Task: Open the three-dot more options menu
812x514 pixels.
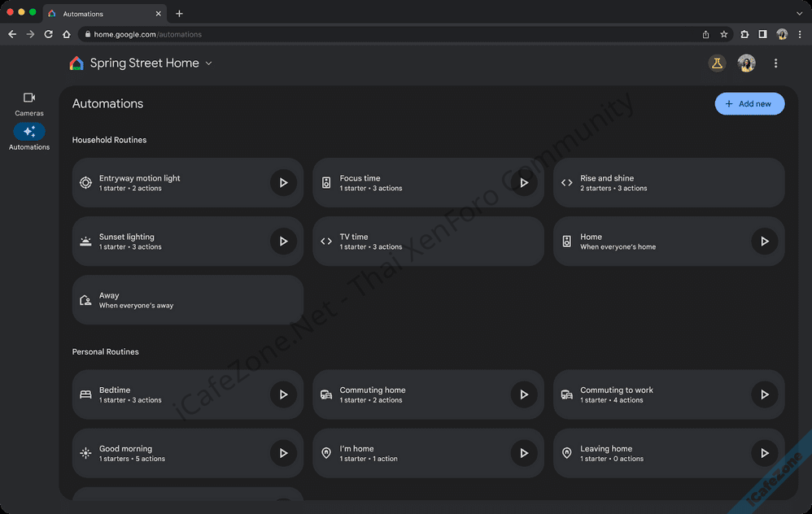Action: point(775,63)
